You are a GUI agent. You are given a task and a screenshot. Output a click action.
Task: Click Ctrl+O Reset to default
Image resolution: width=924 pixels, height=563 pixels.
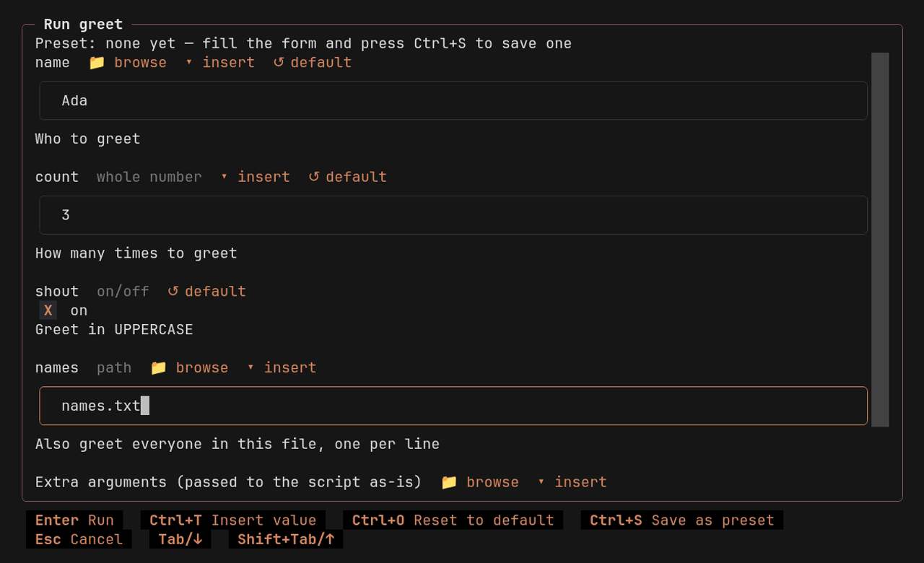[453, 520]
